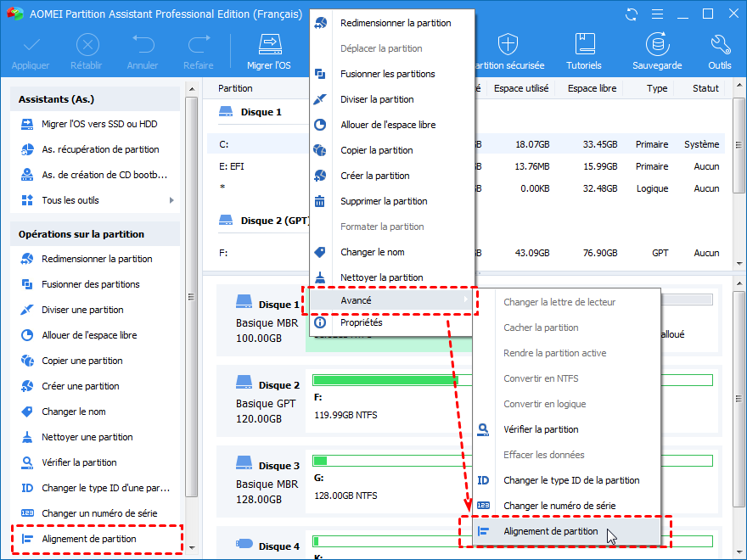Click the Disque 2 (GPT) header in list
The height and width of the screenshot is (560, 747).
(264, 221)
